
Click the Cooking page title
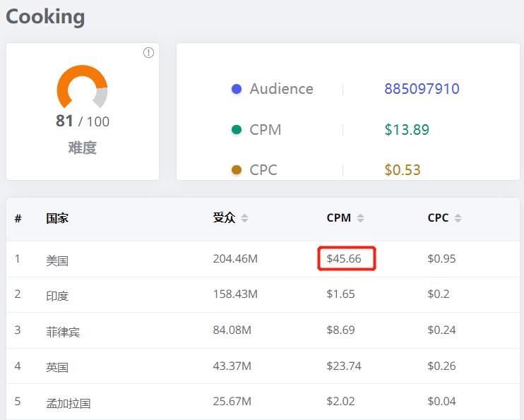[45, 17]
